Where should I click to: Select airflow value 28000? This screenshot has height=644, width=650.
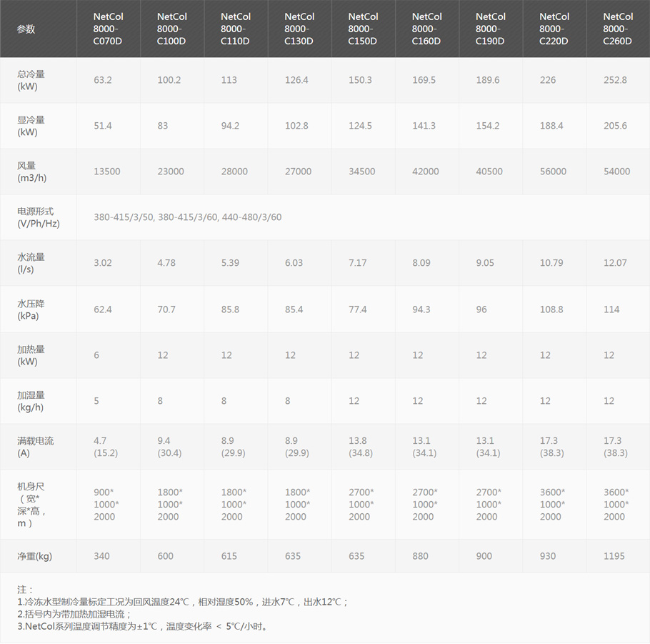click(x=234, y=172)
